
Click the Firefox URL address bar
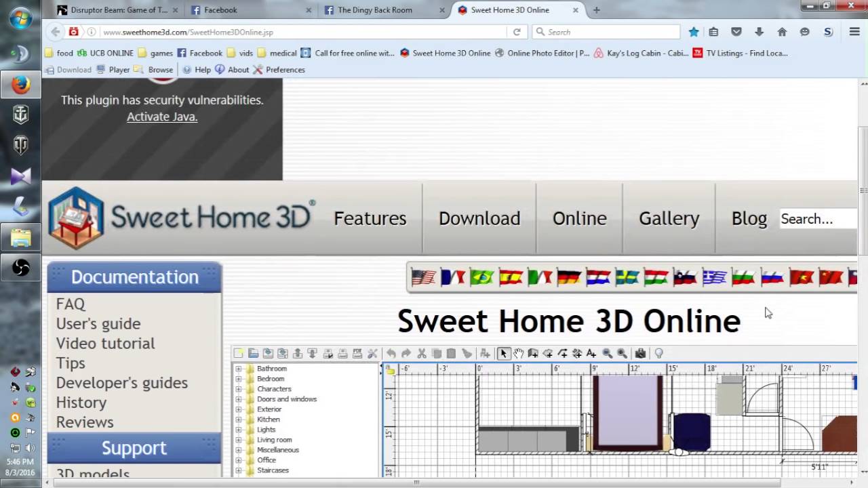click(x=302, y=32)
